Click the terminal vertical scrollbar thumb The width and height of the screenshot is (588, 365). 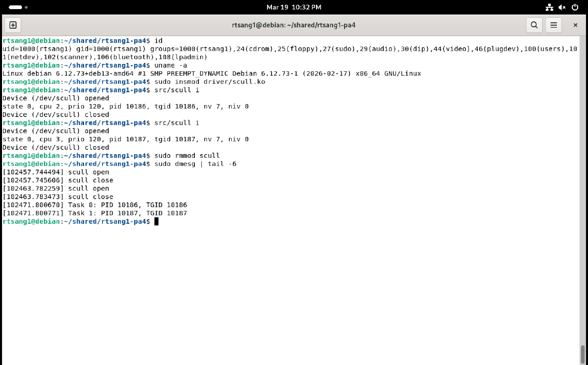coord(583,354)
